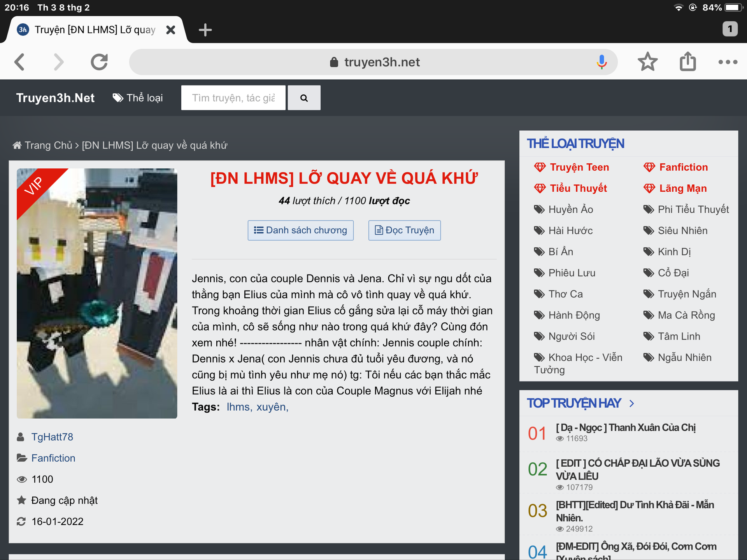
Task: Close the Truyện [ĐN LHMS] tab
Action: [x=170, y=30]
